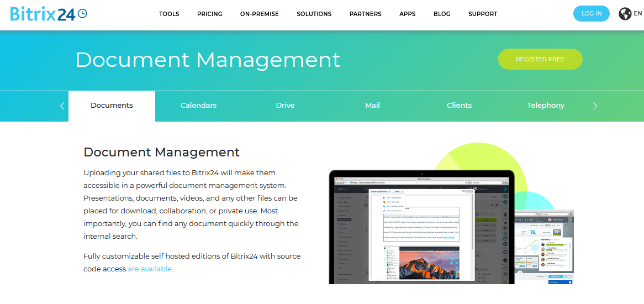The height and width of the screenshot is (304, 644).
Task: Open the TOOLS menu
Action: 169,14
